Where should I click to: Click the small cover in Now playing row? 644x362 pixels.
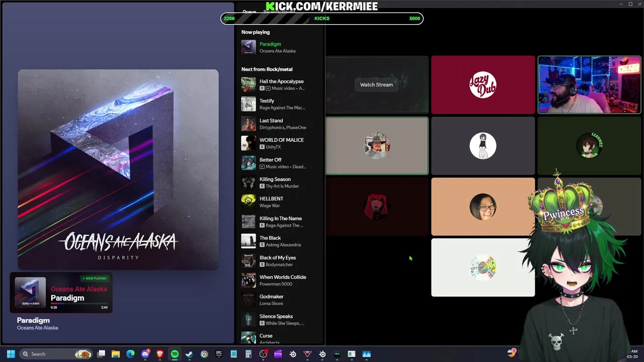coord(249,47)
